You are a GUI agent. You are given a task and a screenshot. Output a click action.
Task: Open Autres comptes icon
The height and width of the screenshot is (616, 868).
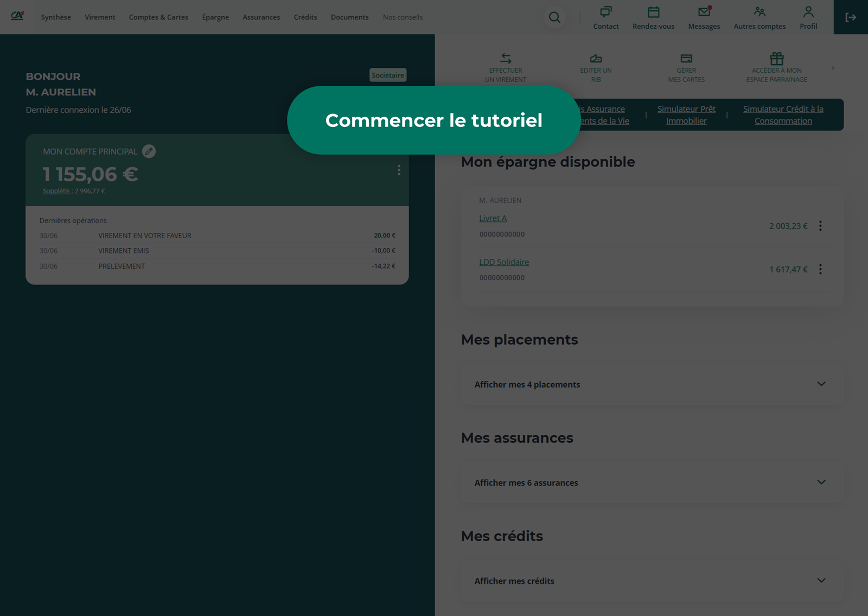click(x=759, y=12)
